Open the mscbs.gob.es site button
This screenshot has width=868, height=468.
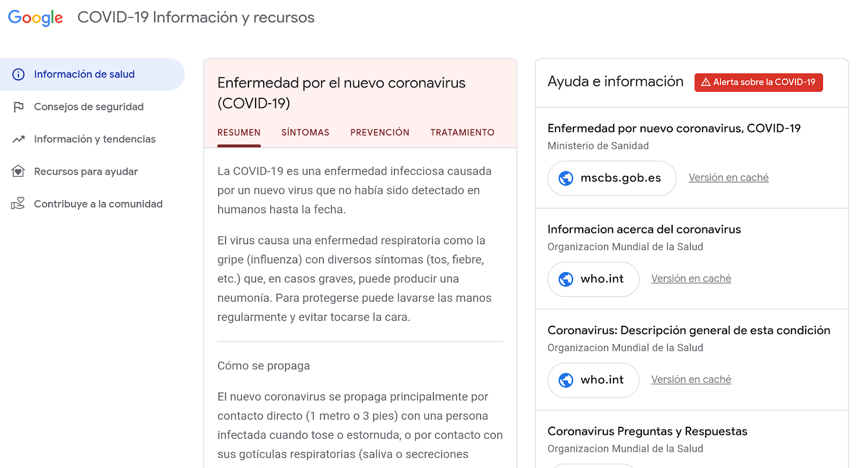tap(612, 178)
